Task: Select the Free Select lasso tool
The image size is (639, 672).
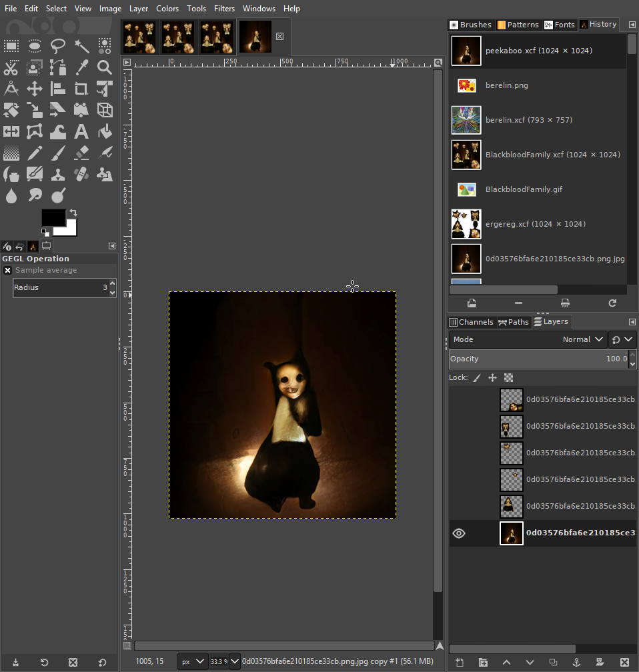Action: coord(58,45)
